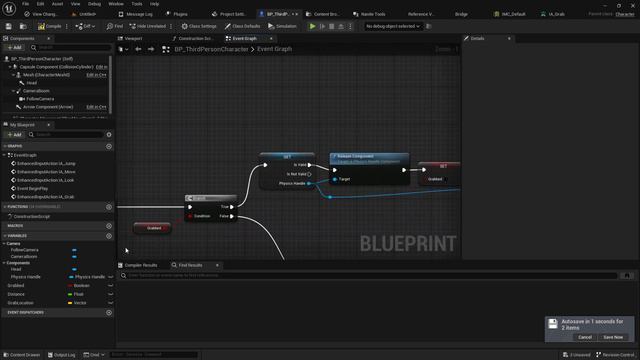Toggle Grabbed variable instance-editable eye
640x360 pixels.
111,286
